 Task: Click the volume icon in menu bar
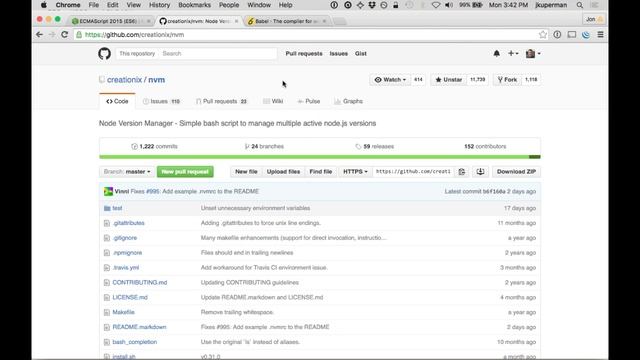point(449,5)
